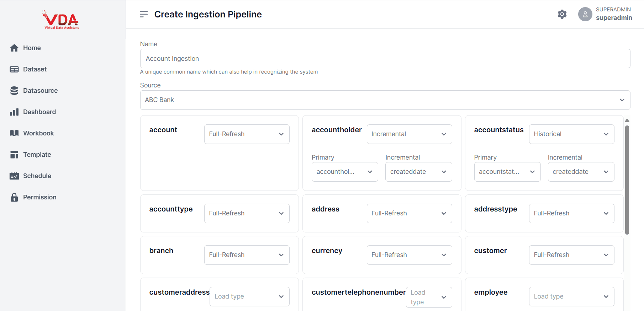Open Dataset via its table icon
This screenshot has width=644, height=311.
[x=14, y=69]
